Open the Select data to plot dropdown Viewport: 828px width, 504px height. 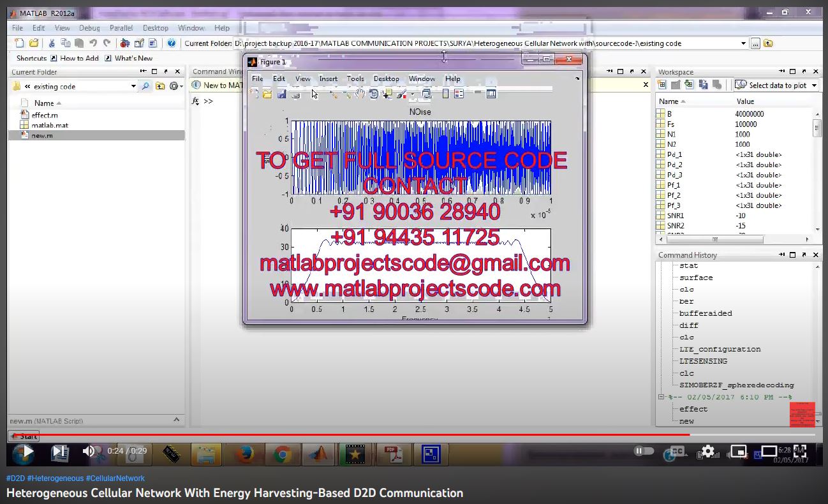(776, 85)
